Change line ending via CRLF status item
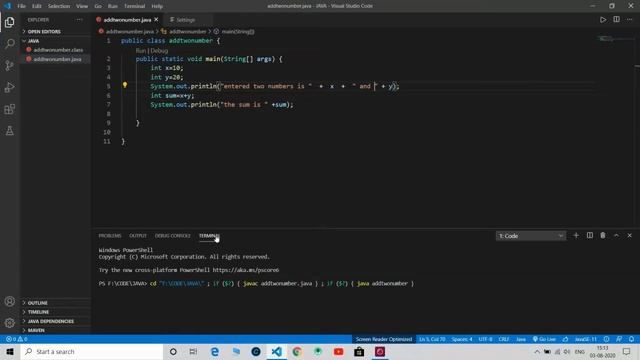The image size is (640, 360). pyautogui.click(x=504, y=339)
